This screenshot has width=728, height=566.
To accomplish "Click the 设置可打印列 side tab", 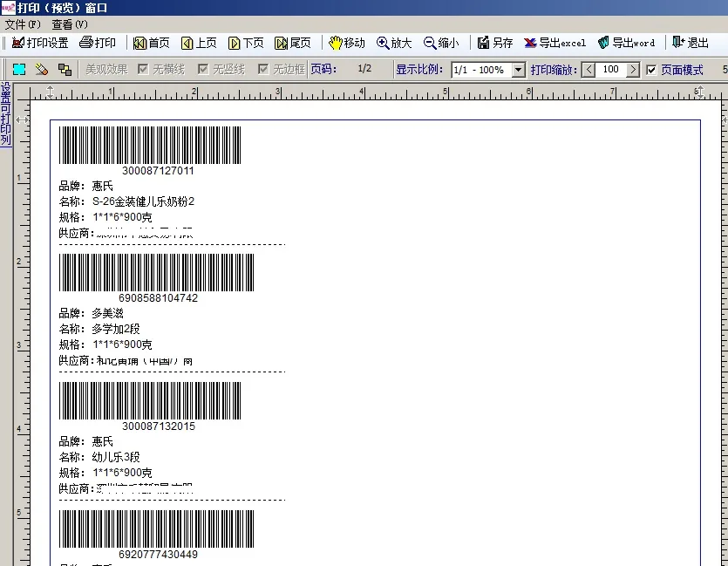I will [x=5, y=113].
